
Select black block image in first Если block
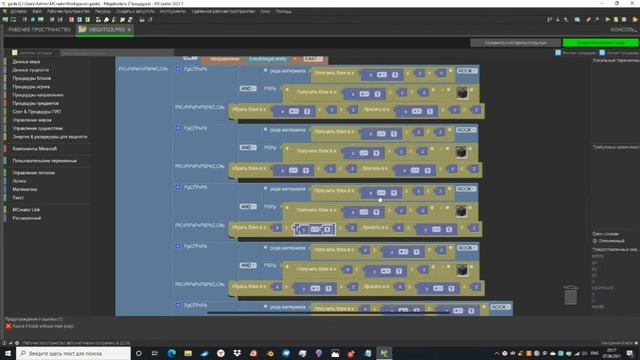tap(462, 93)
